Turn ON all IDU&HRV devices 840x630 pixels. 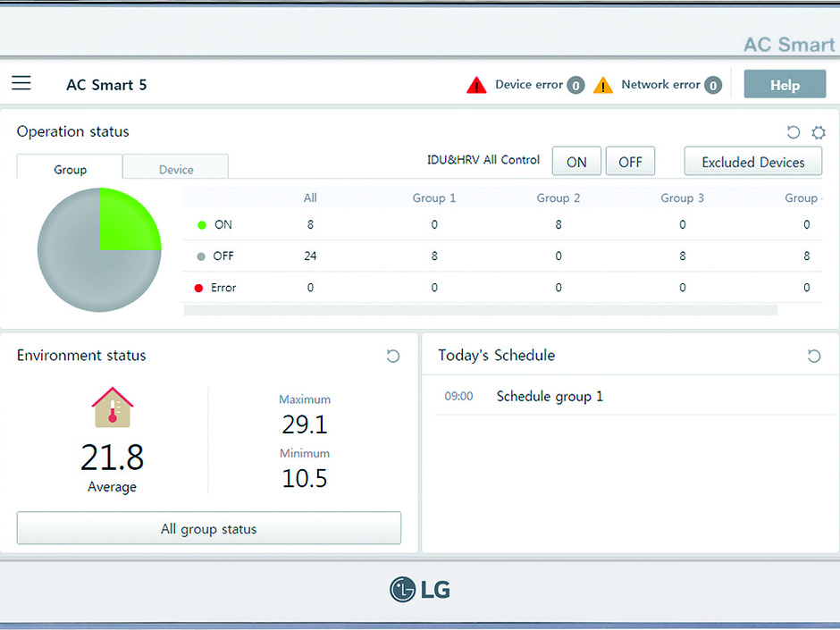(576, 162)
